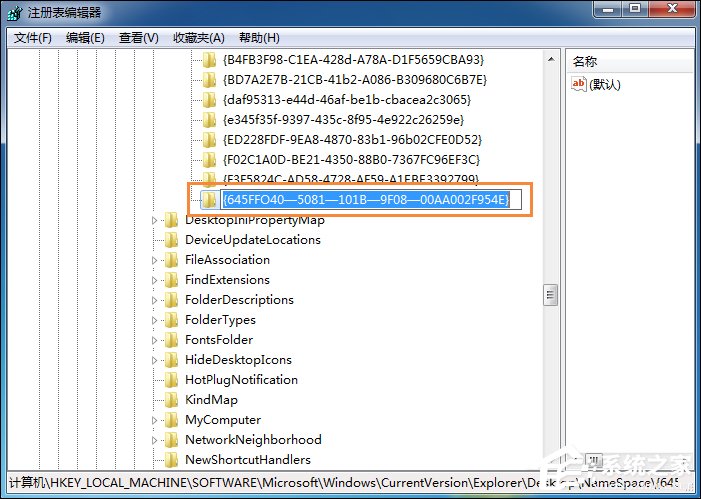Viewport: 701px width, 499px height.
Task: Select the KindMap key label
Action: coord(211,399)
